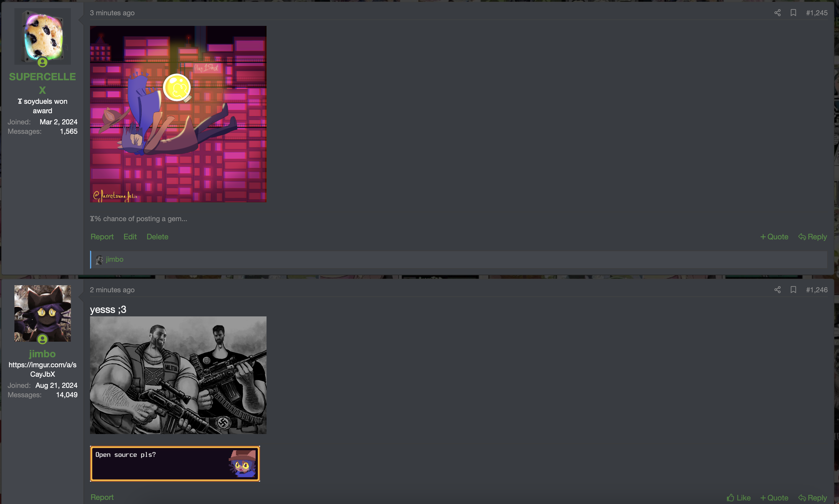This screenshot has width=839, height=504.
Task: Like jimbo's post #1,246
Action: click(x=738, y=498)
